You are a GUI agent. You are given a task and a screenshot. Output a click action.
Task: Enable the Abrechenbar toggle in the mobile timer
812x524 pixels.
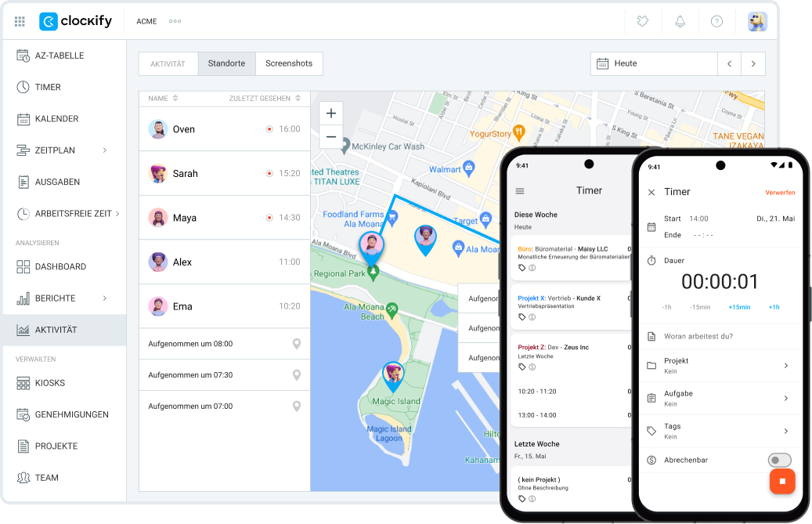pyautogui.click(x=781, y=460)
